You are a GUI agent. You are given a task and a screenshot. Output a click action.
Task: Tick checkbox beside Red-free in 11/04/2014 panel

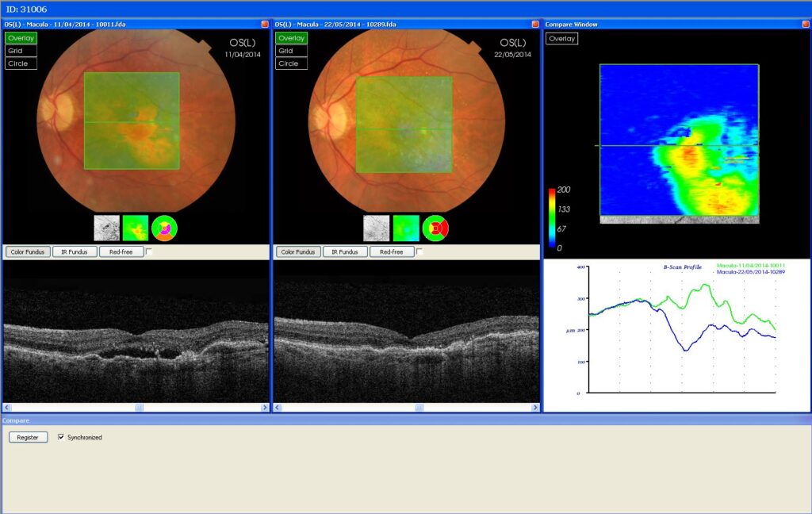click(x=149, y=251)
